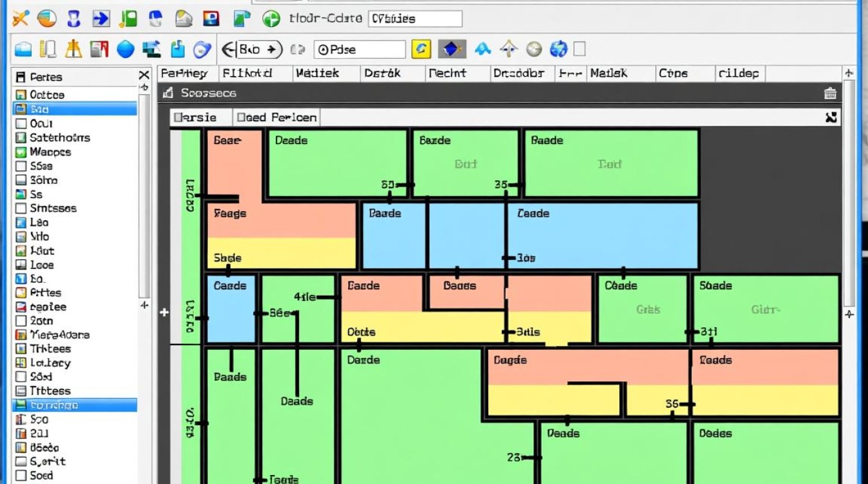Click the plus expander left of the diagram

coord(164,312)
